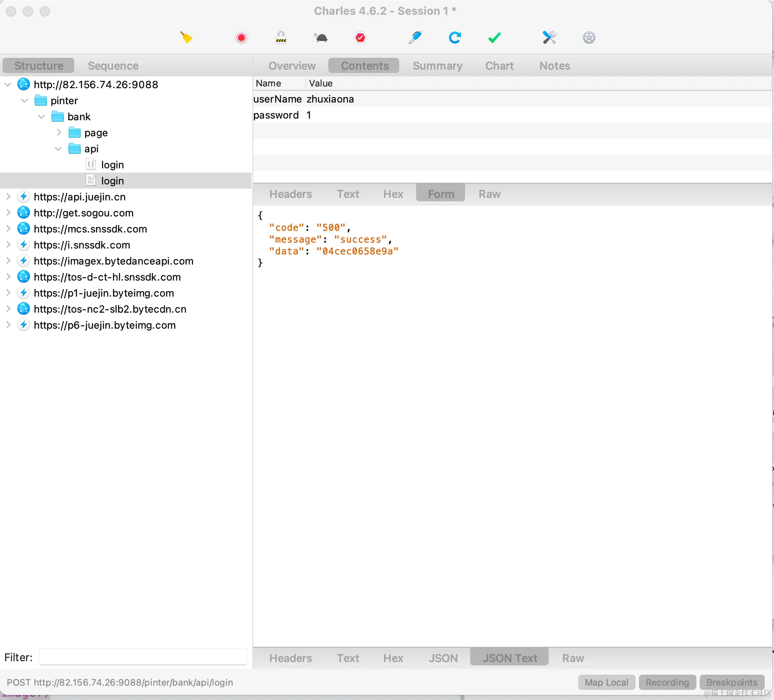Click the bank folder icon

(57, 116)
